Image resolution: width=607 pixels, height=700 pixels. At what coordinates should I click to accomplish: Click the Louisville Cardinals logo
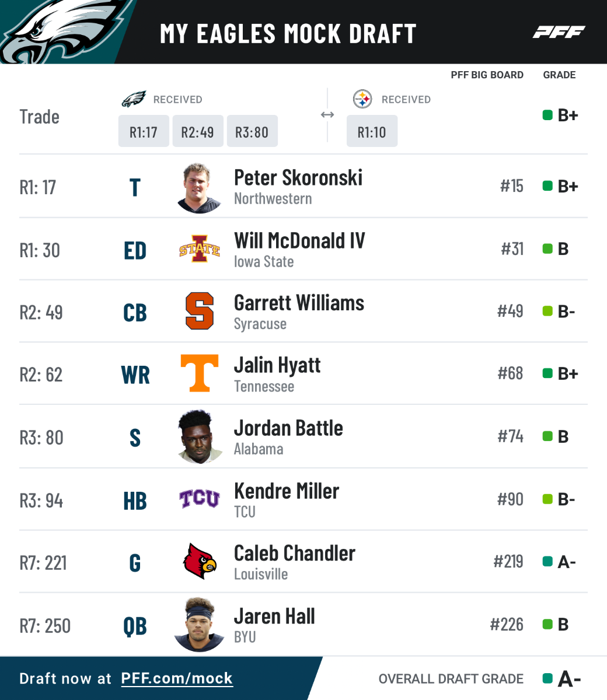pyautogui.click(x=200, y=562)
